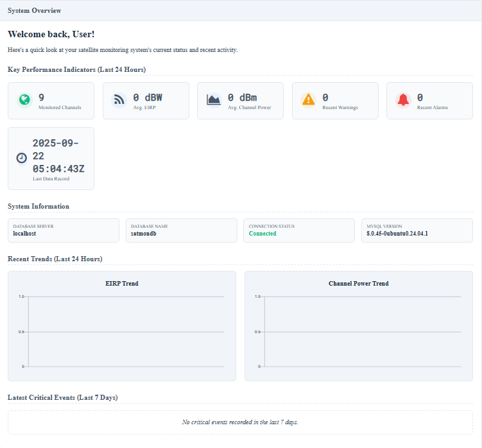The image size is (482, 448).
Task: Click the last data record timestamp
Action: pos(58,156)
